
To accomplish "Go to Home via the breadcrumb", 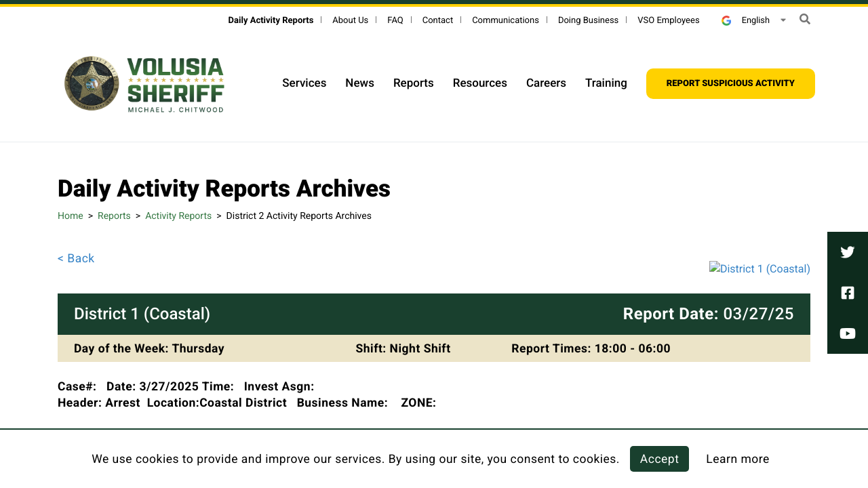I will [70, 216].
